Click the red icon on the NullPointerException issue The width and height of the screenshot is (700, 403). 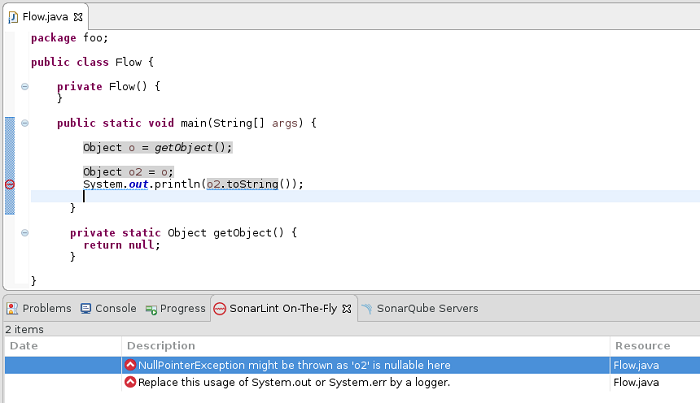pyautogui.click(x=130, y=366)
